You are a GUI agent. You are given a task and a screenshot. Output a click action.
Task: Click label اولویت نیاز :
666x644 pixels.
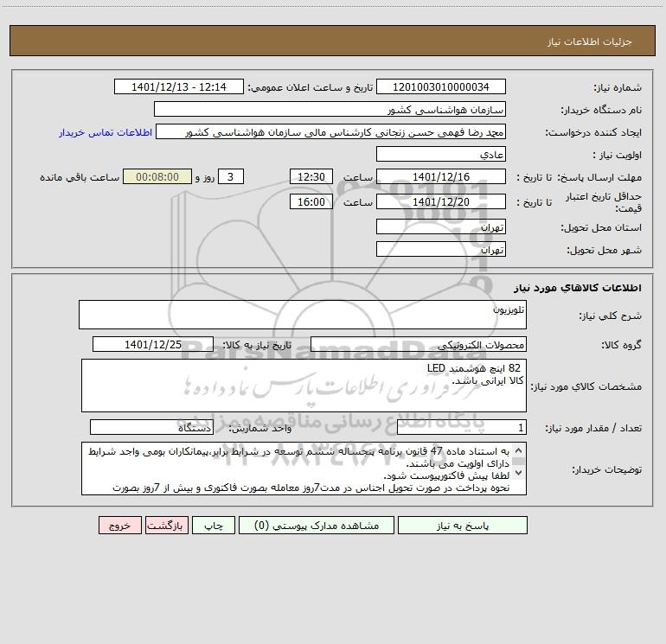[618, 155]
